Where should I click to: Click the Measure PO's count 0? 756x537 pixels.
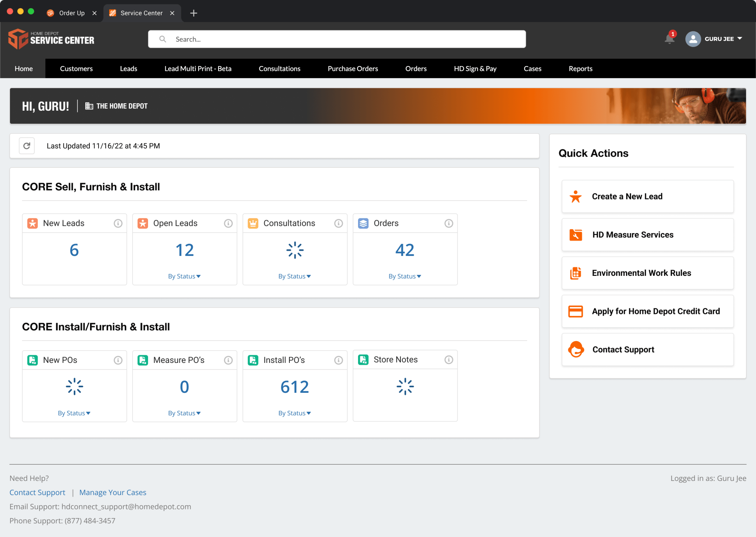tap(185, 387)
